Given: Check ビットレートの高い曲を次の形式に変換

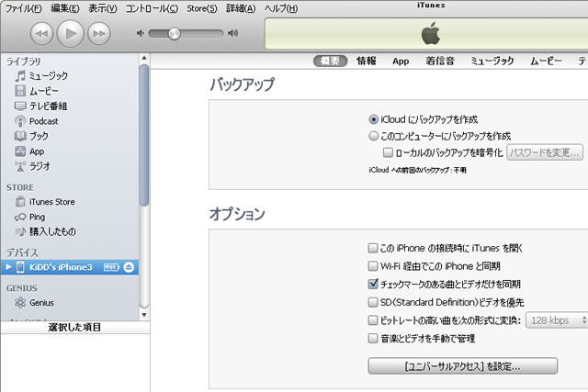Looking at the screenshot, I should coord(373,320).
